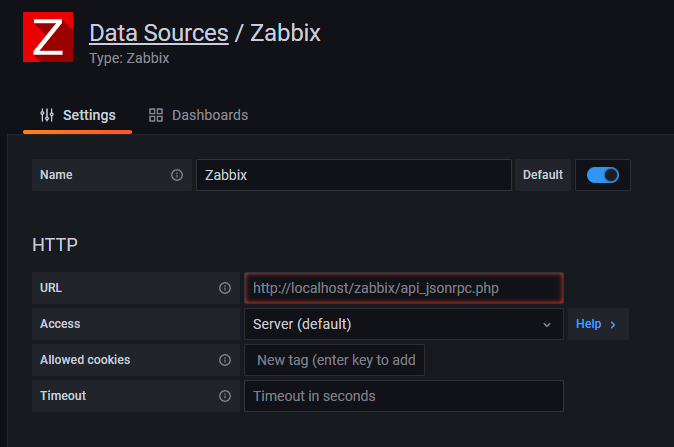This screenshot has width=674, height=447.
Task: Click the URL input field
Action: pos(403,288)
